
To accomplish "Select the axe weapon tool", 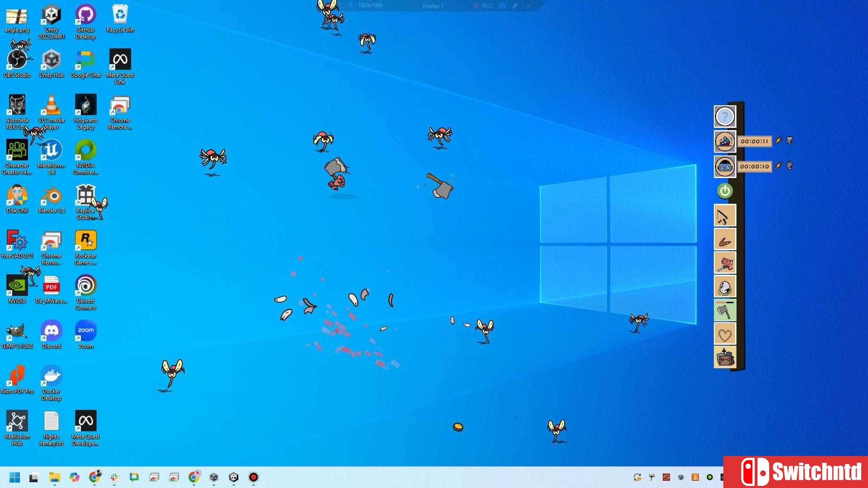I will pyautogui.click(x=725, y=311).
